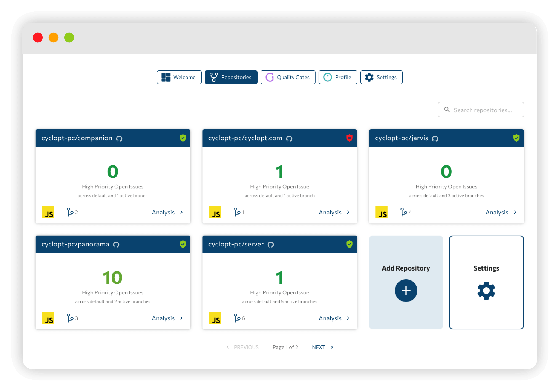Open the cyclopt-pc/panorama repository title

point(75,244)
